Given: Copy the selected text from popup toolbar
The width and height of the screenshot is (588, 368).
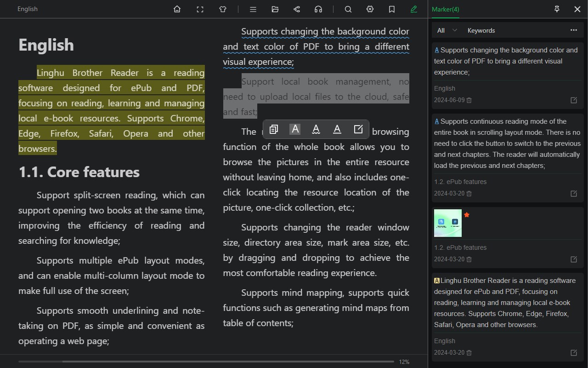Looking at the screenshot, I should [x=274, y=129].
